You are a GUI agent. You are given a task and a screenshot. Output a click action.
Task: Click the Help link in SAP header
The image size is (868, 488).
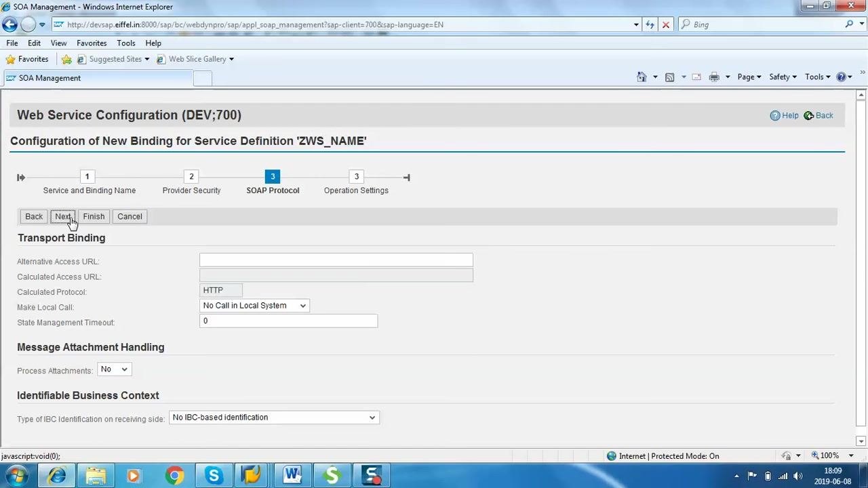784,115
